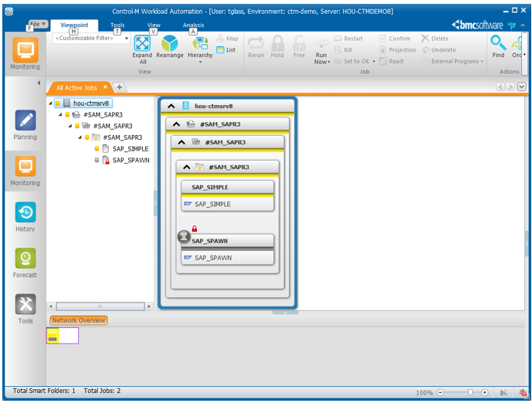Click the bmc software logo
Screen dimensions: 532x403
tap(477, 25)
